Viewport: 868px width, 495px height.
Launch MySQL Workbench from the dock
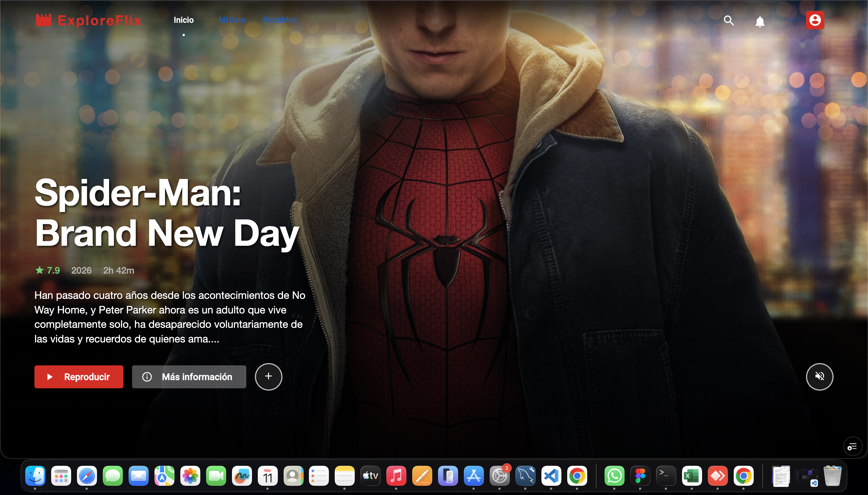pos(525,475)
